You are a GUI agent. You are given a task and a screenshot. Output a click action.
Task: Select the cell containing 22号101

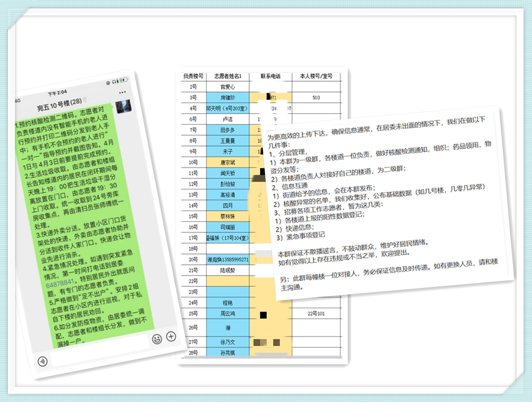click(316, 314)
